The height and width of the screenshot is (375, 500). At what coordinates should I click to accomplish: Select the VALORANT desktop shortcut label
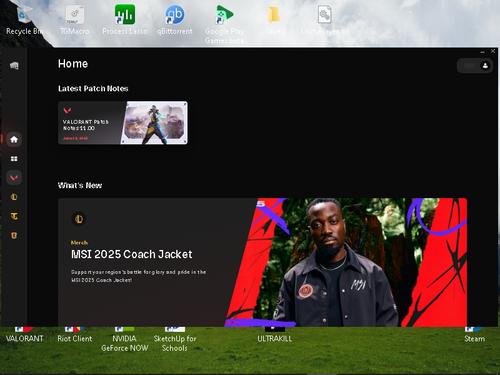pos(25,339)
